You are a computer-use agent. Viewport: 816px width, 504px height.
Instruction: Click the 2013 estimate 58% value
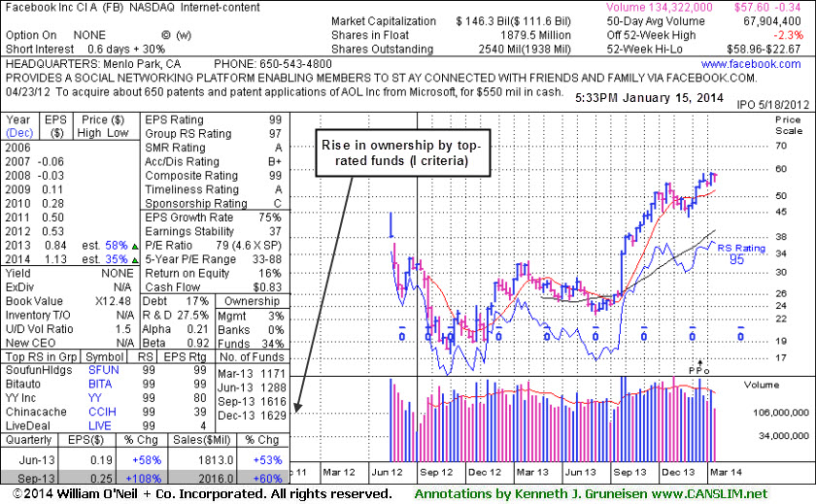coord(116,245)
